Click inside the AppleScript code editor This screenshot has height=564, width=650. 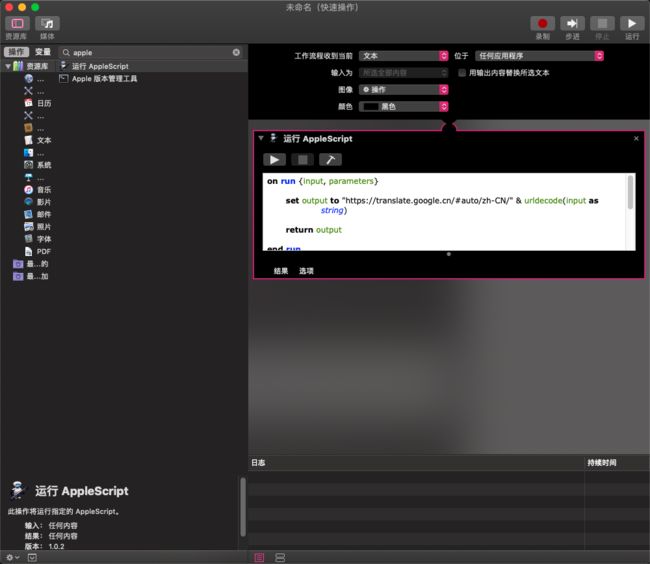pyautogui.click(x=445, y=212)
